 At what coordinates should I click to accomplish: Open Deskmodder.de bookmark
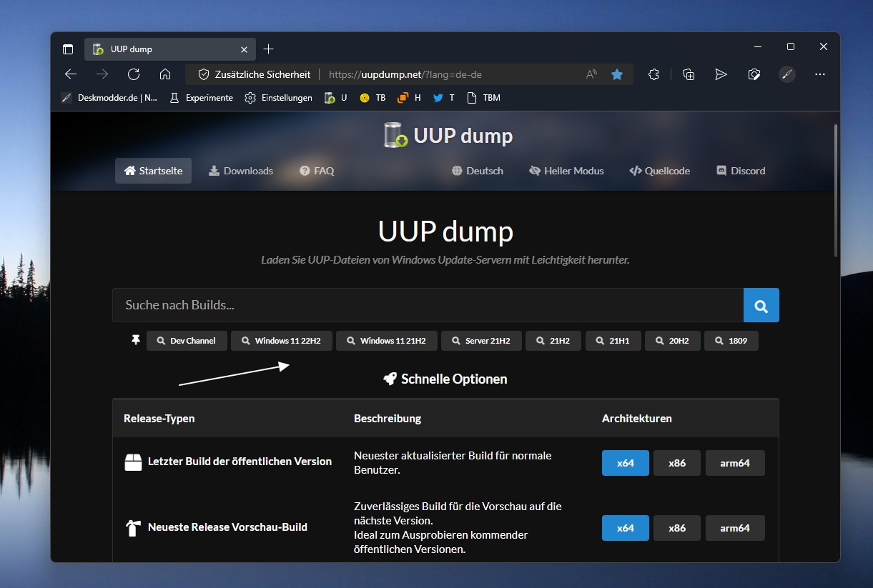[x=109, y=98]
